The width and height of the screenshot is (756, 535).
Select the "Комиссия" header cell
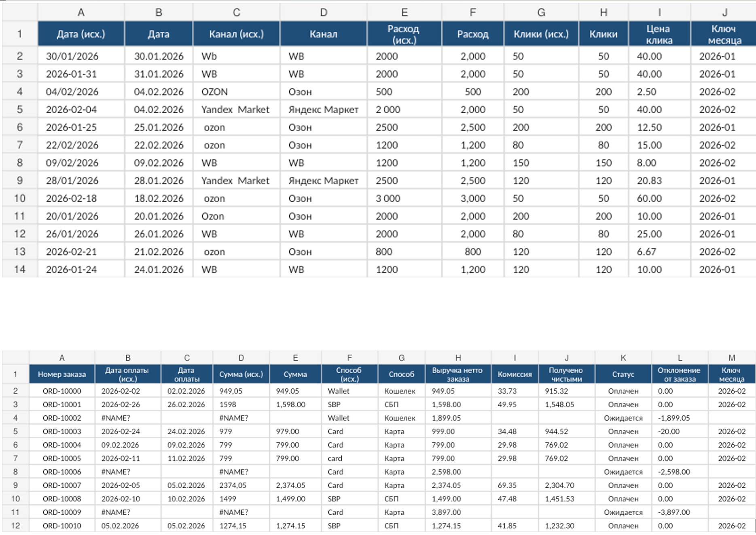[515, 374]
